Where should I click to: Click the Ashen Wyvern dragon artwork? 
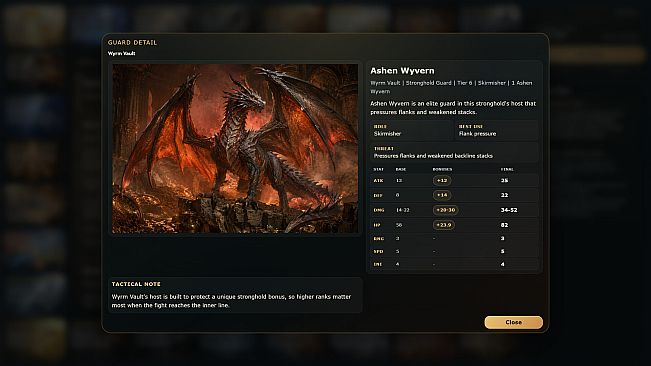tap(235, 149)
